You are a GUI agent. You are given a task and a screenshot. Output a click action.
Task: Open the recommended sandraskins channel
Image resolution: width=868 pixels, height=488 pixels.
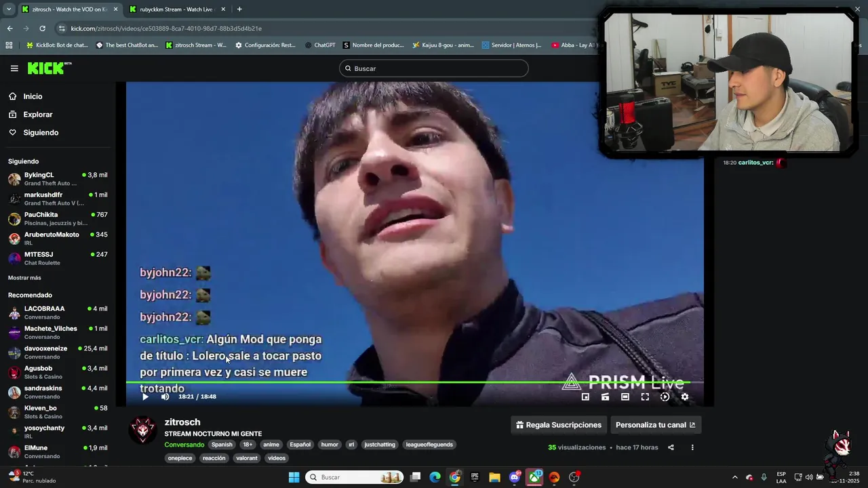click(58, 392)
